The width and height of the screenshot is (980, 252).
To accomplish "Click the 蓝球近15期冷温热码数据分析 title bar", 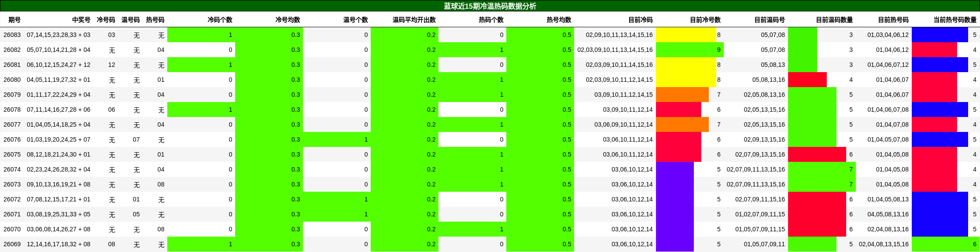I will (x=490, y=6).
